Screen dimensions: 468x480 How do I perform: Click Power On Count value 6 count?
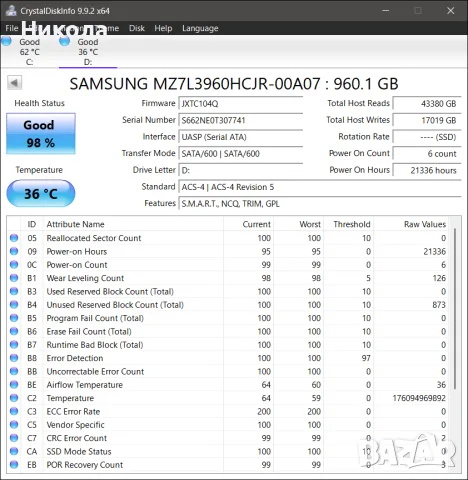[427, 154]
